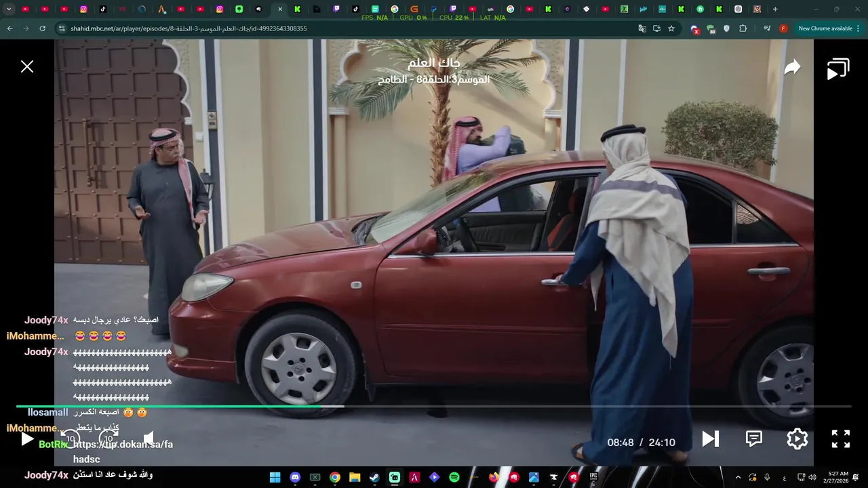868x488 pixels.
Task: Go back in the browser
Action: pyautogui.click(x=9, y=28)
